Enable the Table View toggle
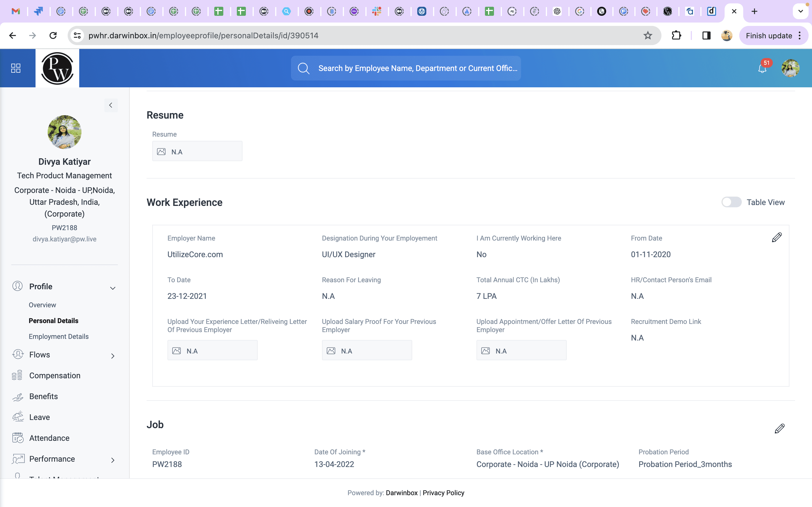 pyautogui.click(x=731, y=202)
